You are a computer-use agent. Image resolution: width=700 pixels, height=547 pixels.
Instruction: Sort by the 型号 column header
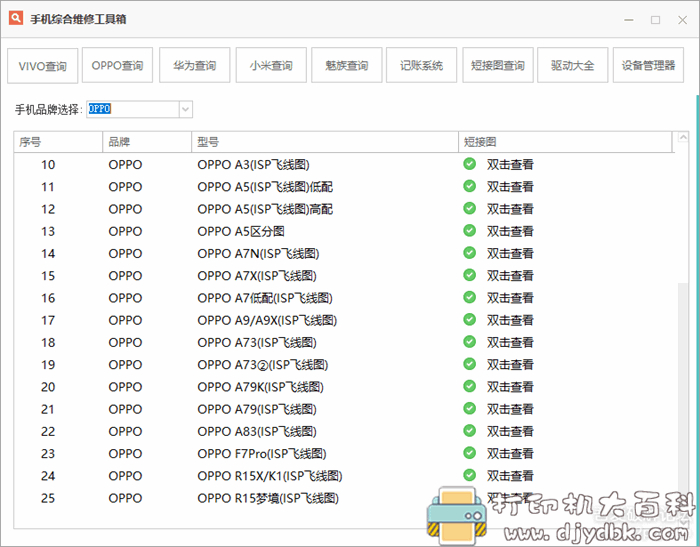325,142
